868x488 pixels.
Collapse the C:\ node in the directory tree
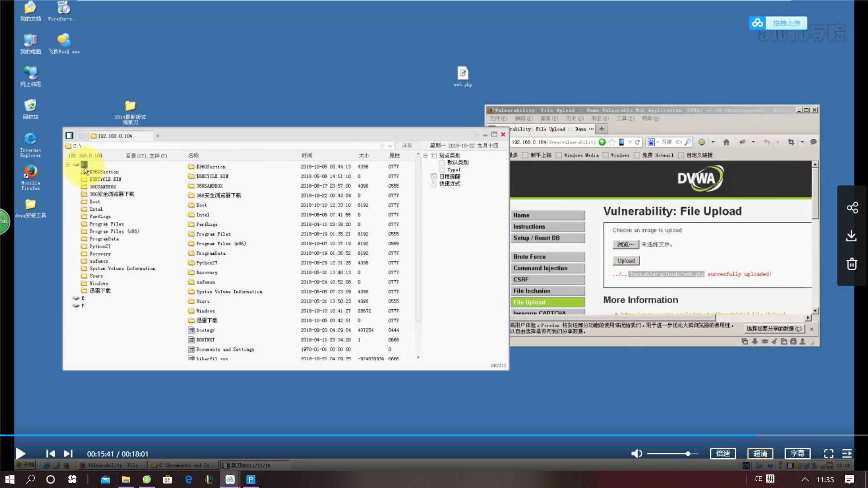pyautogui.click(x=68, y=164)
